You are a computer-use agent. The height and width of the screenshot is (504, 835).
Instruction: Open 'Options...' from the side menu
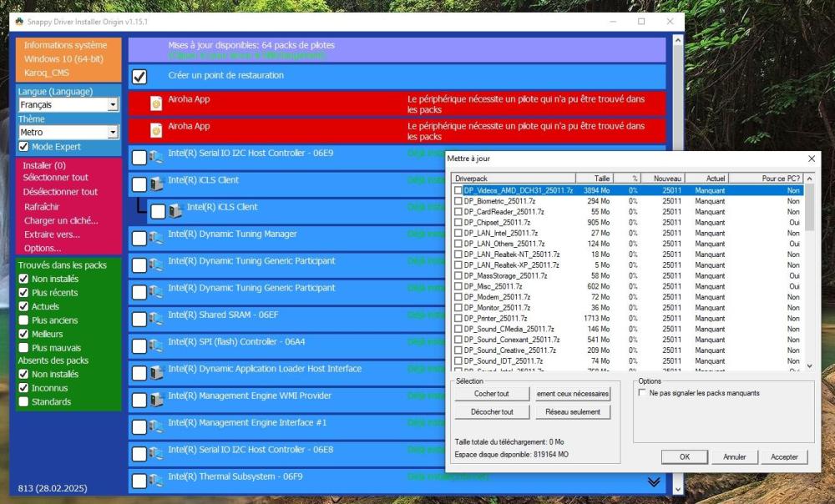click(x=43, y=248)
